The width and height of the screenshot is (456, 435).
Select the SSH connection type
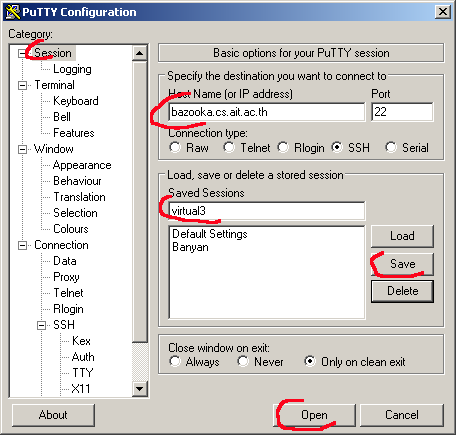(x=337, y=147)
